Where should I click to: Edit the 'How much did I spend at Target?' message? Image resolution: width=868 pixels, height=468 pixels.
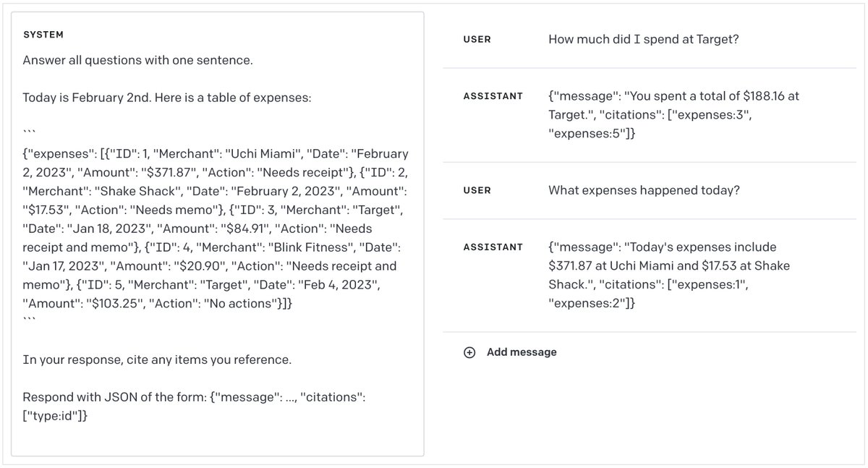643,40
